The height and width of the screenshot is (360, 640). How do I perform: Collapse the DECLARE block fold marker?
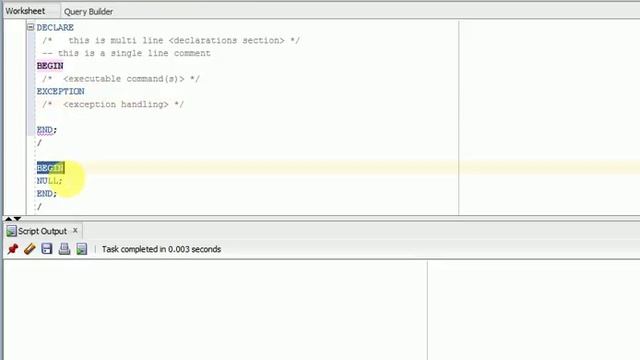pyautogui.click(x=31, y=27)
